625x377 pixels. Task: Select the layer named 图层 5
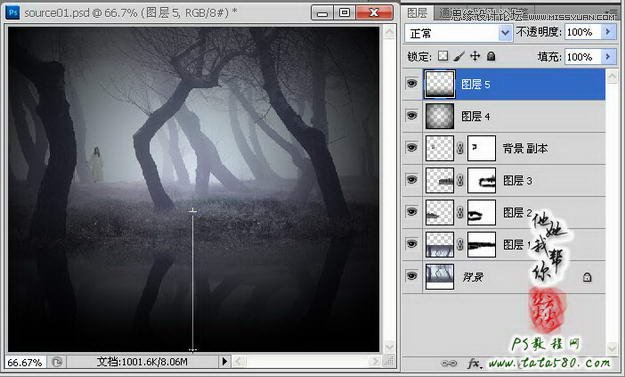pyautogui.click(x=476, y=84)
